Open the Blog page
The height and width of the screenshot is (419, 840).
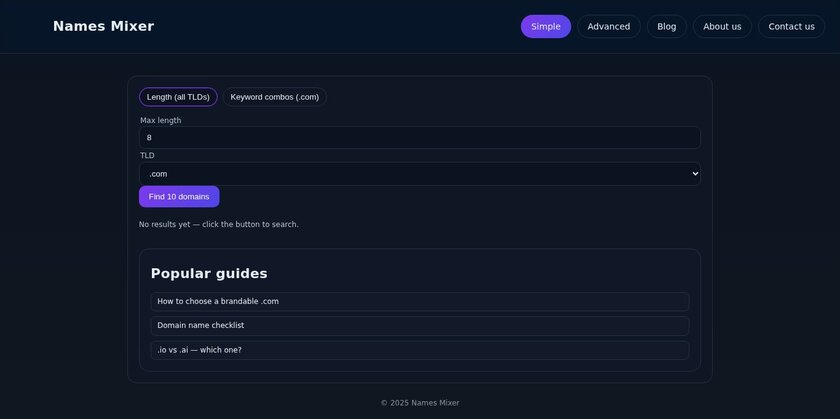pyautogui.click(x=666, y=26)
